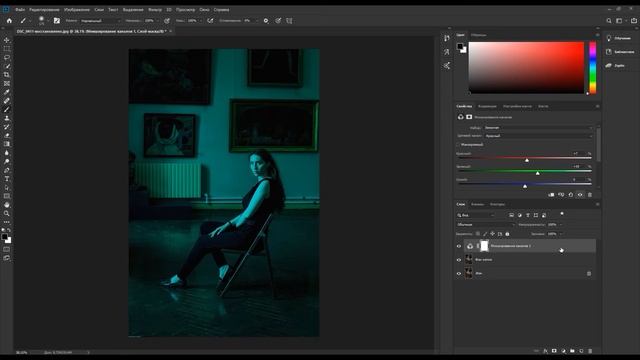Select the Eraser tool
640x360 pixels.
(7, 135)
